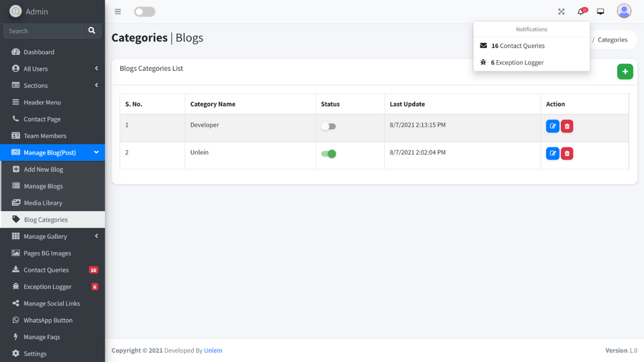Toggle the switch in the top navbar
Screen dimensions: 644x362
click(144, 12)
